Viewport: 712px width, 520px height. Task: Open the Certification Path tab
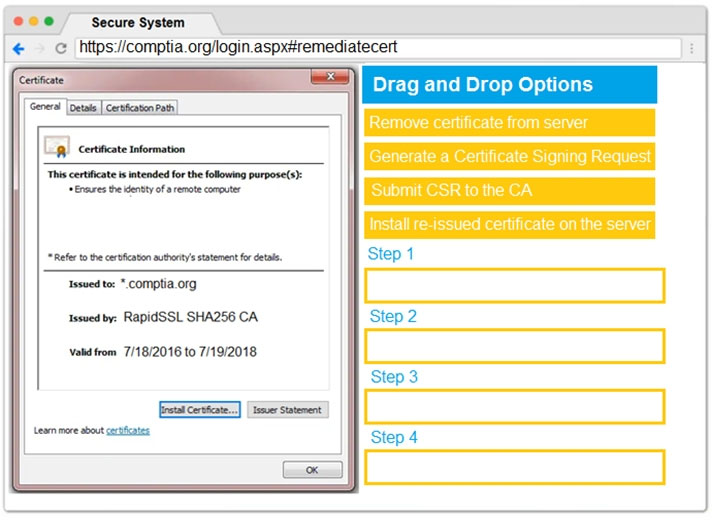(140, 108)
